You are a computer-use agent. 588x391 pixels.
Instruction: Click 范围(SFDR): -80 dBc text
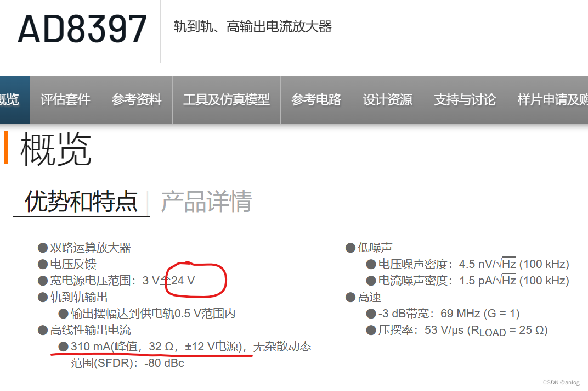coord(127,363)
